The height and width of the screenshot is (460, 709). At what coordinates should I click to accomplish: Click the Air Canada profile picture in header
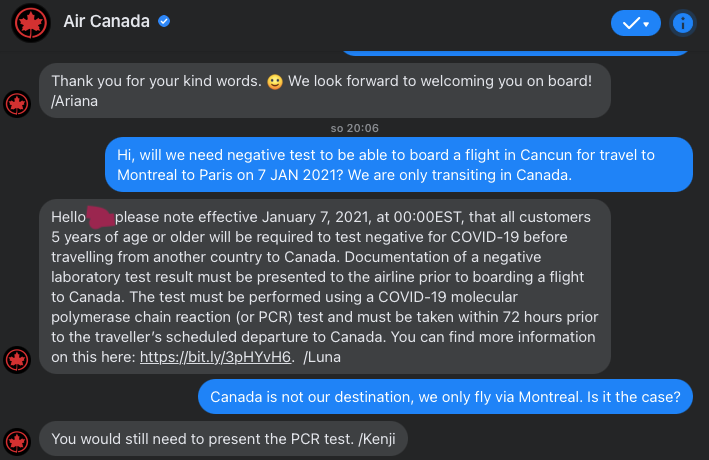31,22
